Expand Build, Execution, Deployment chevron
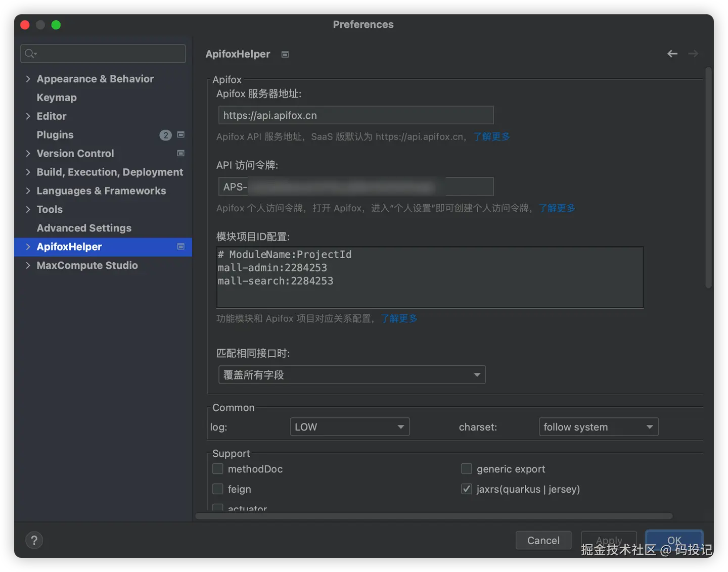The height and width of the screenshot is (572, 728). point(28,172)
